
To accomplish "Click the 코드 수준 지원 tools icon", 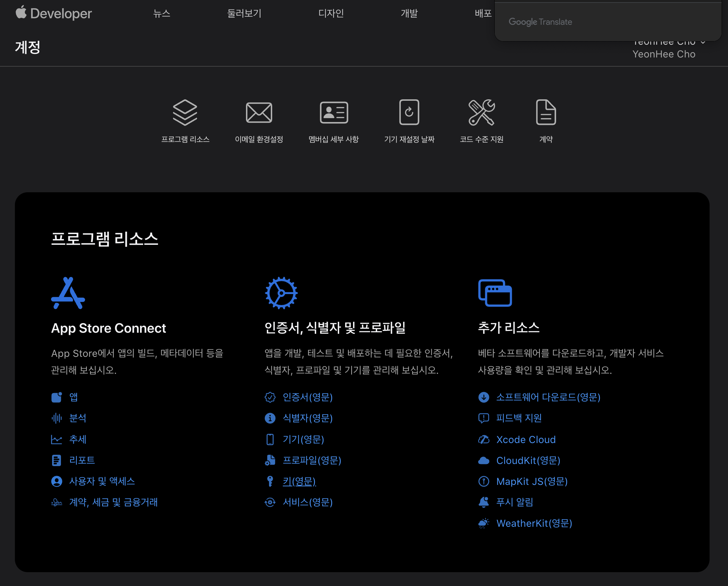I will pyautogui.click(x=481, y=112).
